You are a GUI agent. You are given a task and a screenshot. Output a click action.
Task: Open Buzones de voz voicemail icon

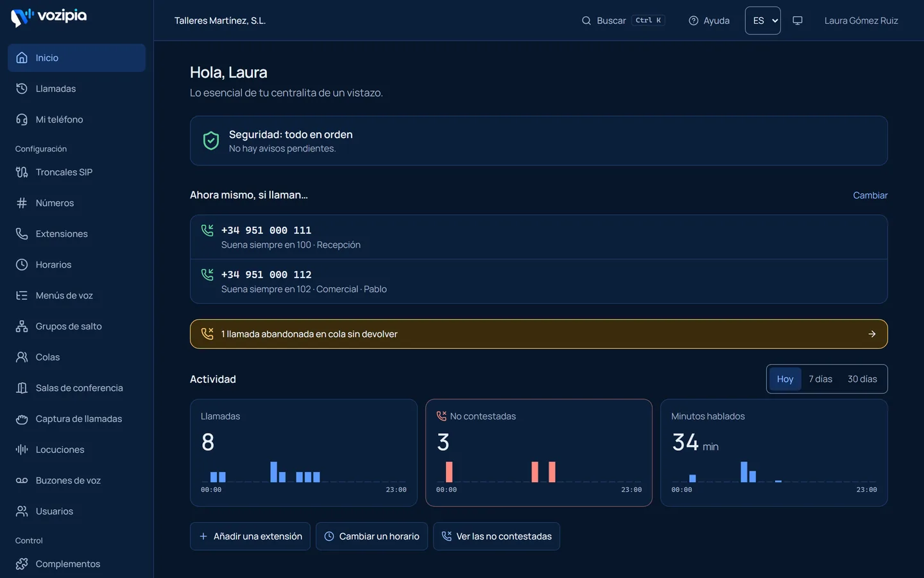point(22,480)
